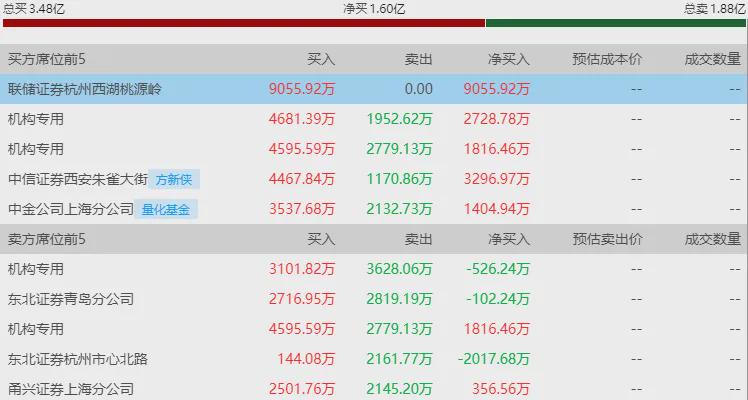Click the red buy portion of the ratio bar
The width and height of the screenshot is (748, 400).
244,23
